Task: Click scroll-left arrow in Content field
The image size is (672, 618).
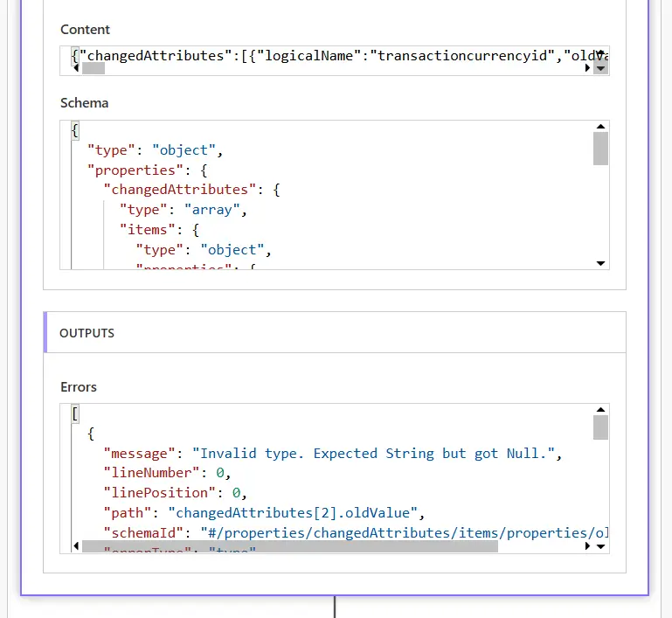Action: click(74, 68)
